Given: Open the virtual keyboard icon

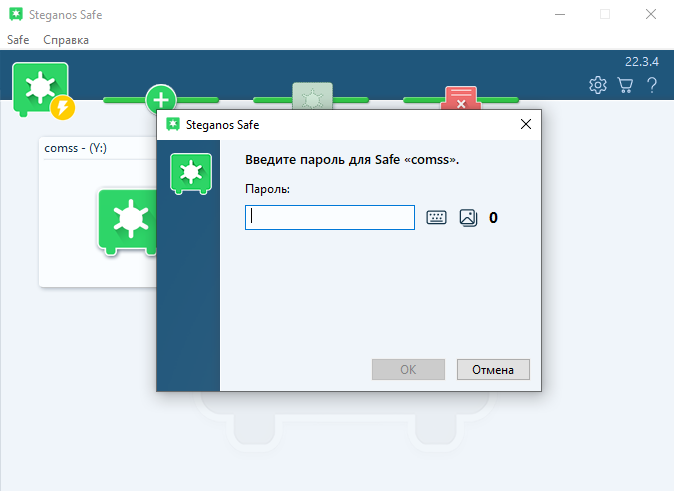Looking at the screenshot, I should pos(436,218).
